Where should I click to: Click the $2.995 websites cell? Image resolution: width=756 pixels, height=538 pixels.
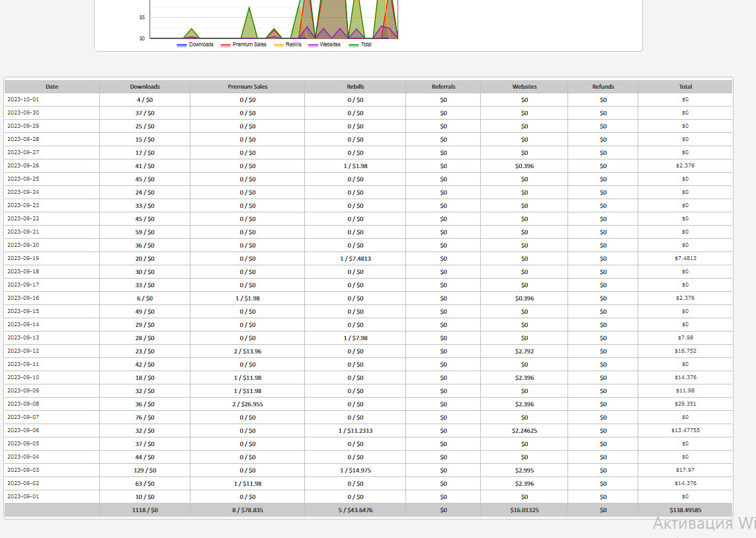pos(524,471)
